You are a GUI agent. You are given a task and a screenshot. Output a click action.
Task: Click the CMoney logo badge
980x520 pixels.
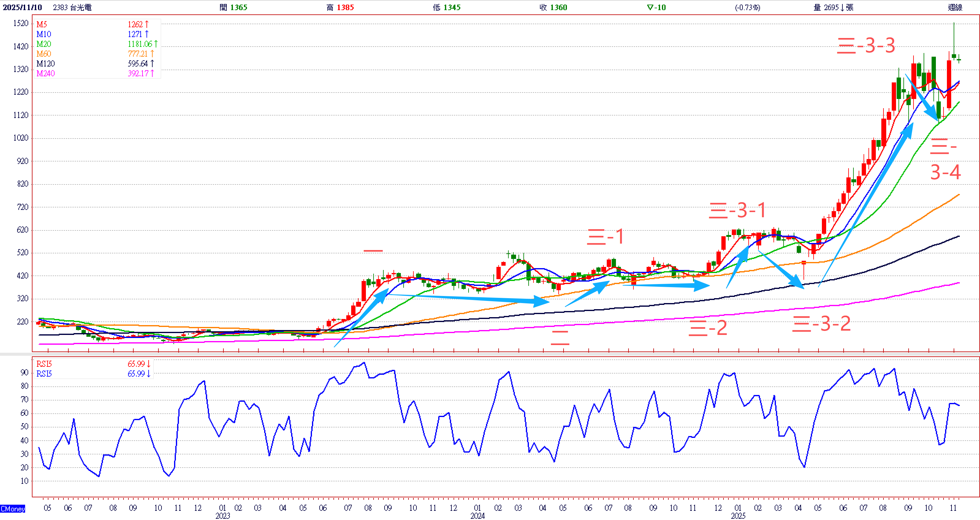pos(13,509)
